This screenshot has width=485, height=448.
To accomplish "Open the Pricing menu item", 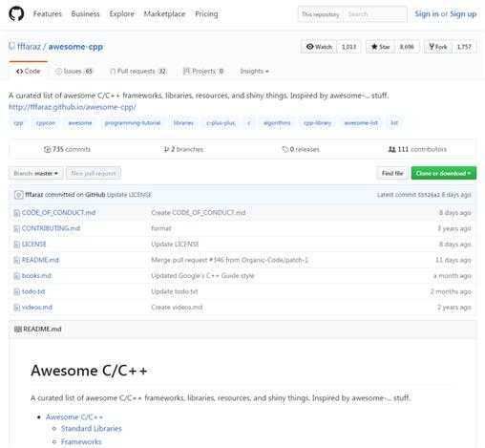I will tap(206, 14).
